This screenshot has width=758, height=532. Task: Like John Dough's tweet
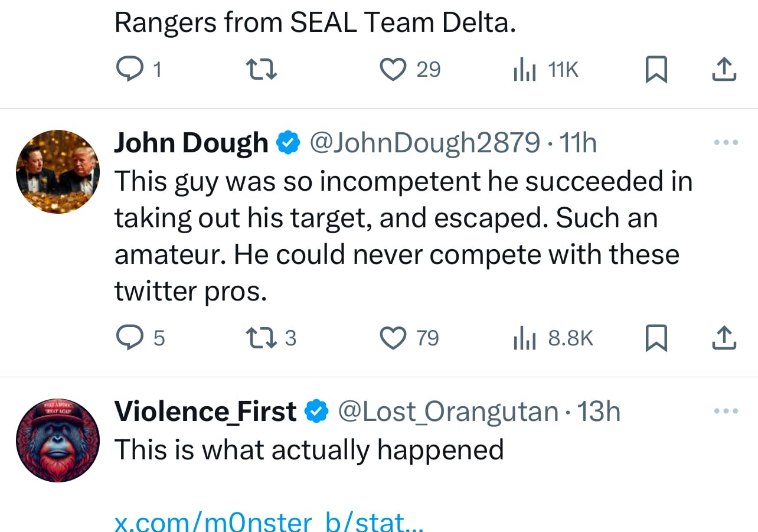pos(393,338)
